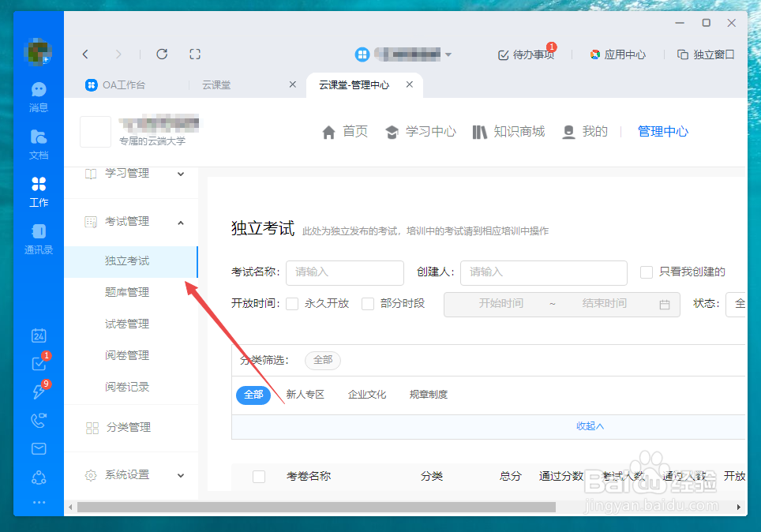Image resolution: width=761 pixels, height=532 pixels.
Task: Select 管理中心 in top navigation
Action: [663, 132]
